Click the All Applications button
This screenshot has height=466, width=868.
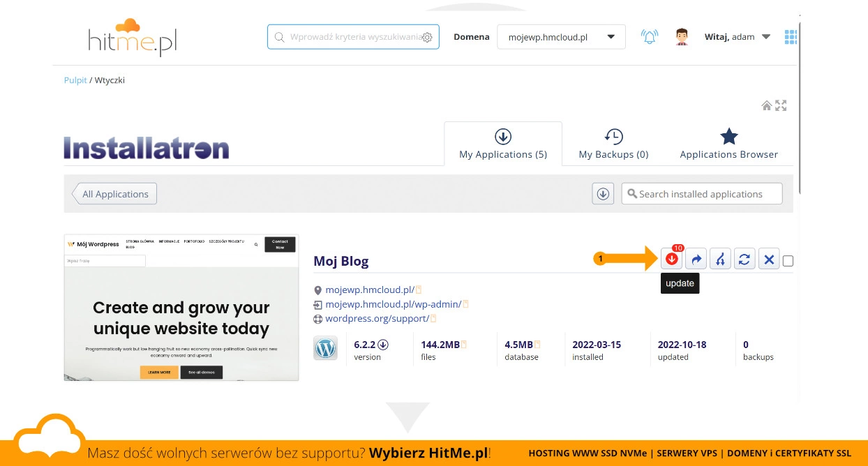pos(114,194)
